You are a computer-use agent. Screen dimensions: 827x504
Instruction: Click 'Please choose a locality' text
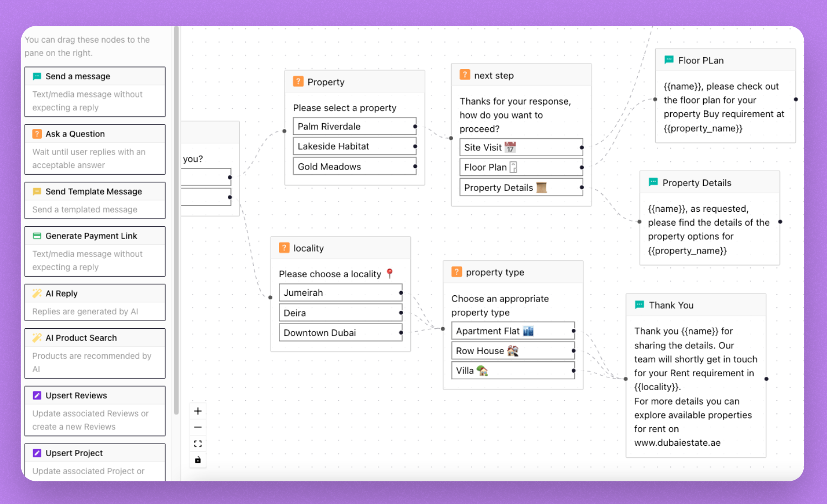tap(330, 274)
